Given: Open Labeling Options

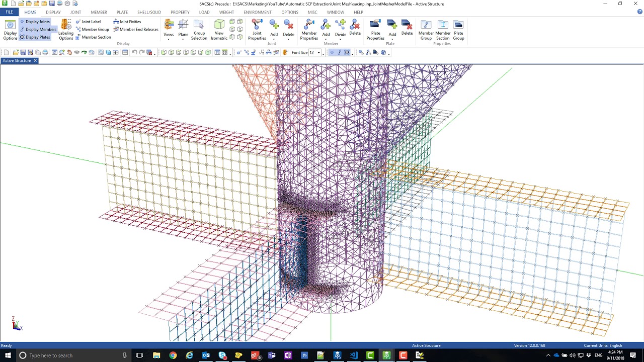Looking at the screenshot, I should pyautogui.click(x=66, y=30).
